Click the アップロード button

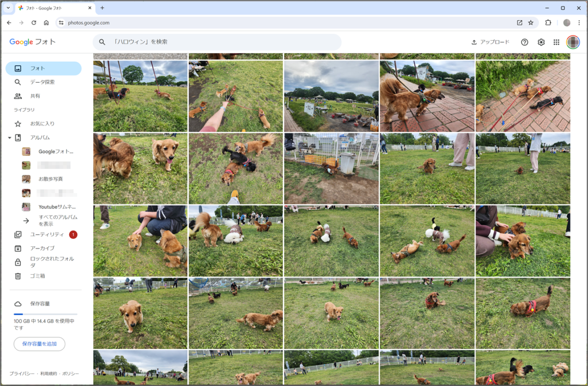pos(490,42)
